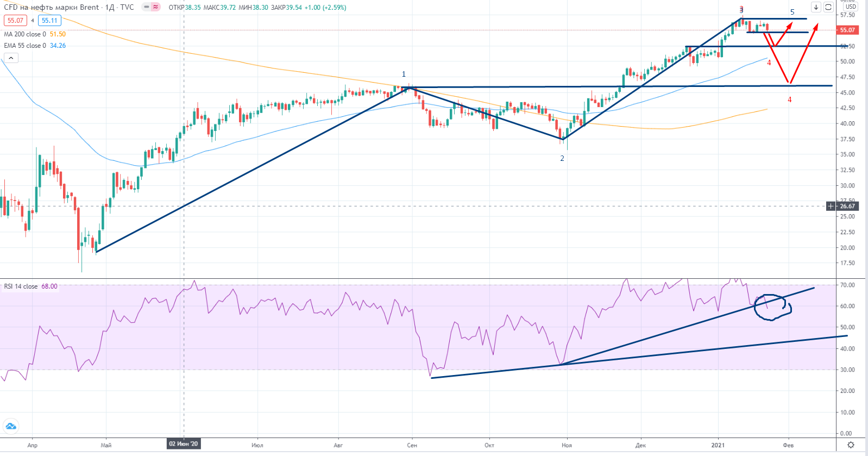Toggle fullscreen chart view icon
The width and height of the screenshot is (868, 456).
coord(828,7)
